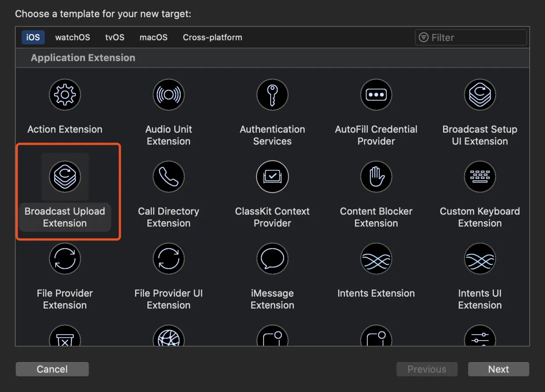Select the ClassKit Context Provider icon

coord(272,176)
